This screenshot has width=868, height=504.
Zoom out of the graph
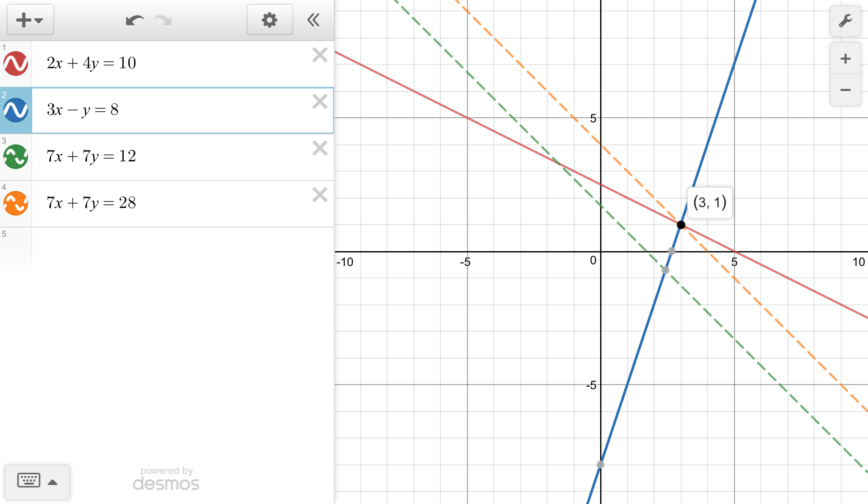click(845, 90)
